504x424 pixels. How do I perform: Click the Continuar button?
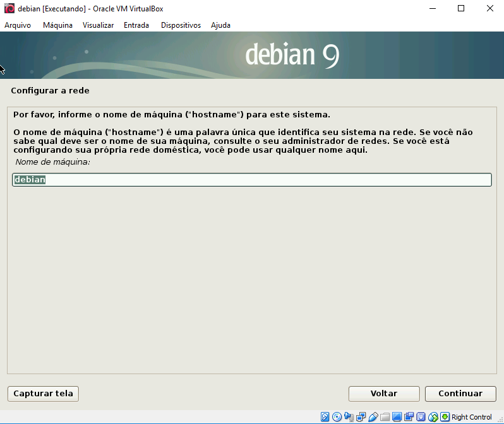point(460,394)
